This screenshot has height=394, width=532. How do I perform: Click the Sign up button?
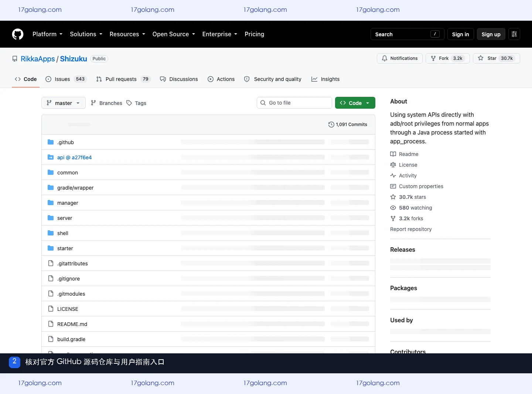(x=491, y=34)
